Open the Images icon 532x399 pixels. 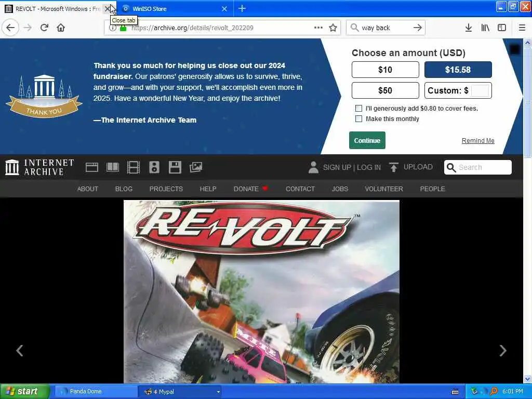pyautogui.click(x=196, y=167)
